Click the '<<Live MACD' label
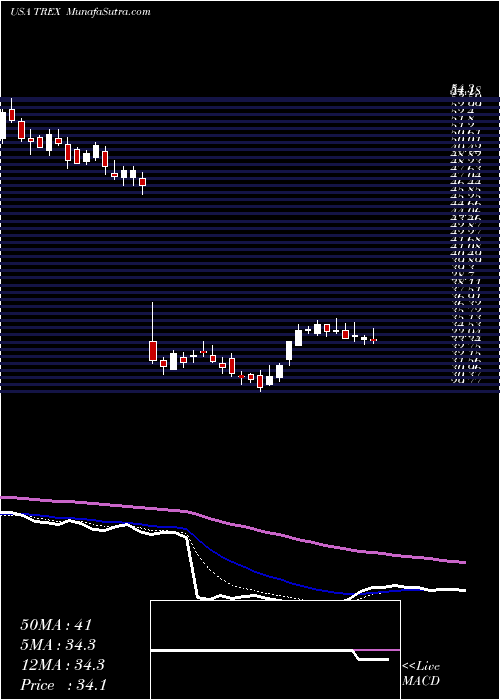This screenshot has height=700, width=500. pyautogui.click(x=421, y=674)
